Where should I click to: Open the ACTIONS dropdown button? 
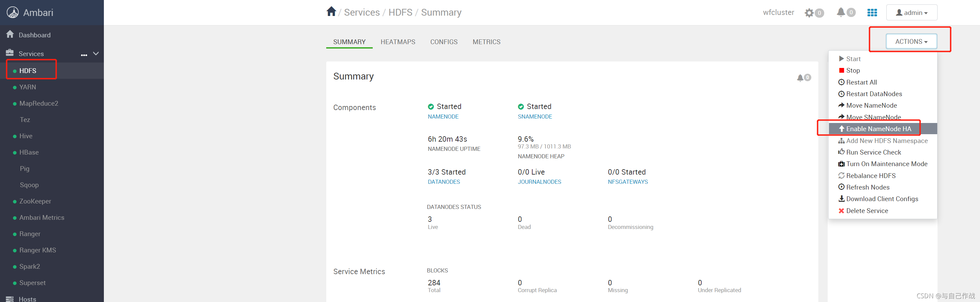coord(911,41)
